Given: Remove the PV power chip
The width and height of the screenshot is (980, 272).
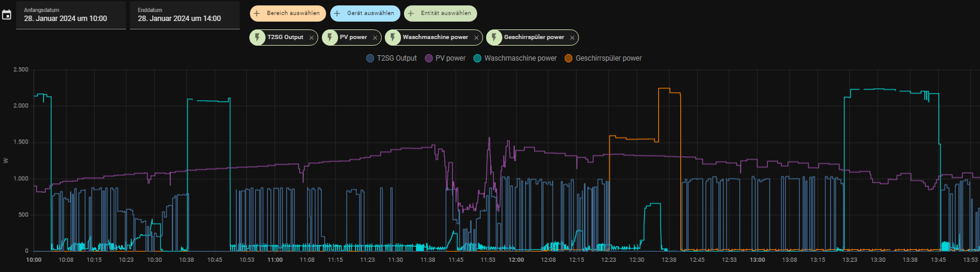Looking at the screenshot, I should tap(375, 38).
